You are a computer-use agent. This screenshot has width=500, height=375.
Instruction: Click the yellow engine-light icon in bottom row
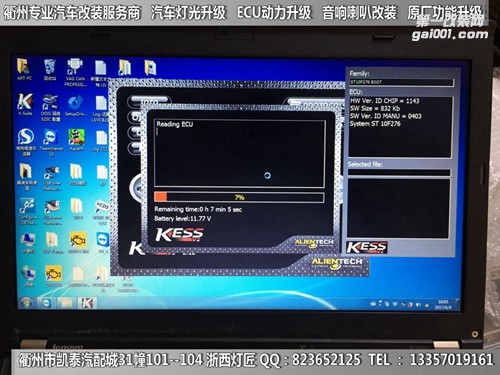54,276
